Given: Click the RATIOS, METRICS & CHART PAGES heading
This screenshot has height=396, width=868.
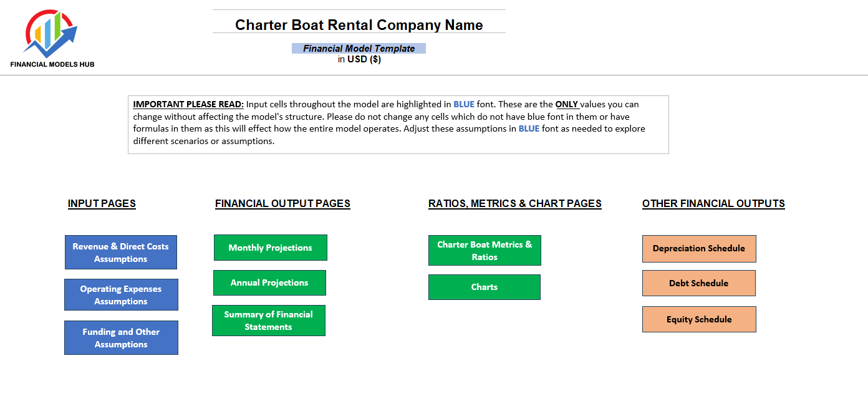Looking at the screenshot, I should click(x=514, y=203).
